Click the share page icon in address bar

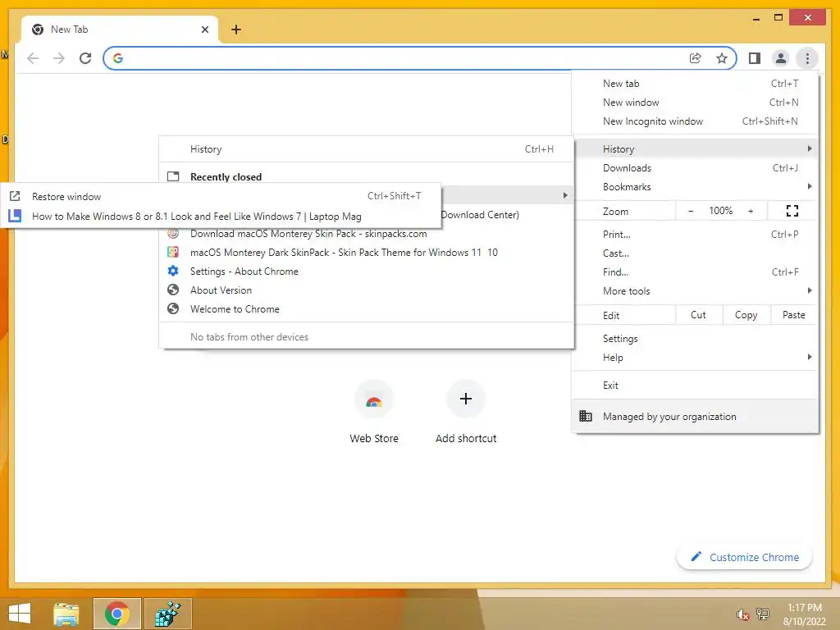click(x=695, y=58)
